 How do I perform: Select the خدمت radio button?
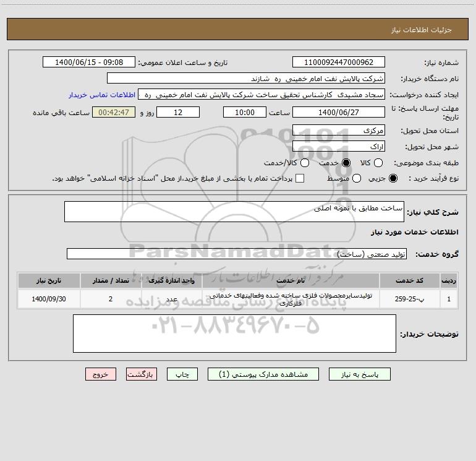346,163
